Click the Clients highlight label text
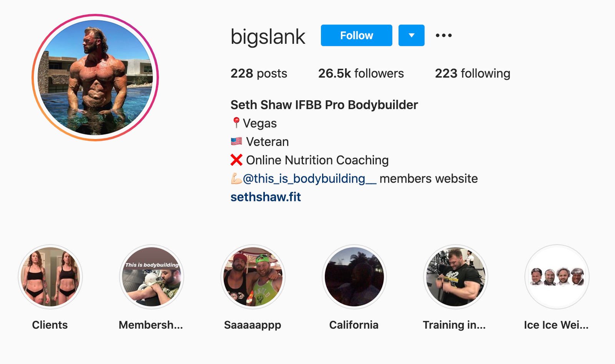The height and width of the screenshot is (364, 615). click(x=50, y=325)
